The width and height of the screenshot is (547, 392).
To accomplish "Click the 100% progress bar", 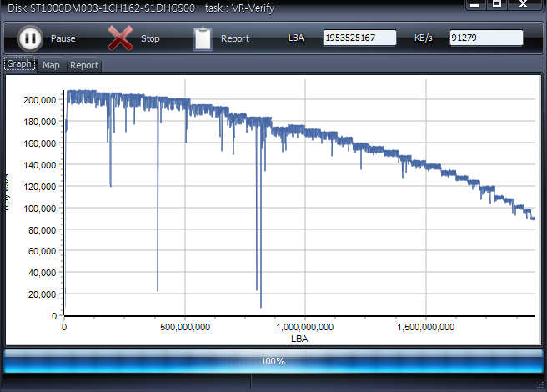I will coord(273,361).
